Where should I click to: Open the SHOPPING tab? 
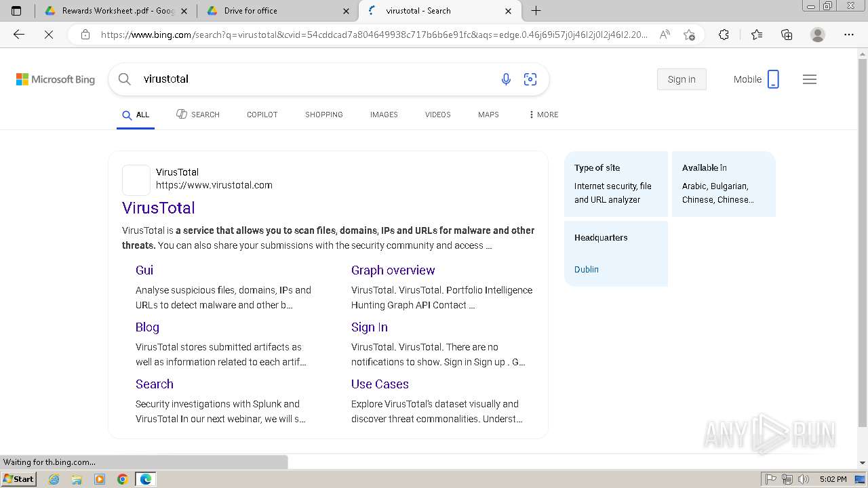click(x=324, y=115)
